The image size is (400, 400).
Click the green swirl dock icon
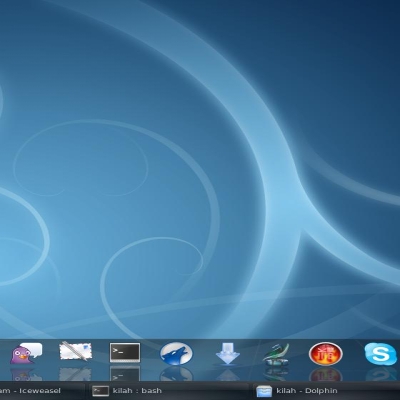pyautogui.click(x=276, y=354)
